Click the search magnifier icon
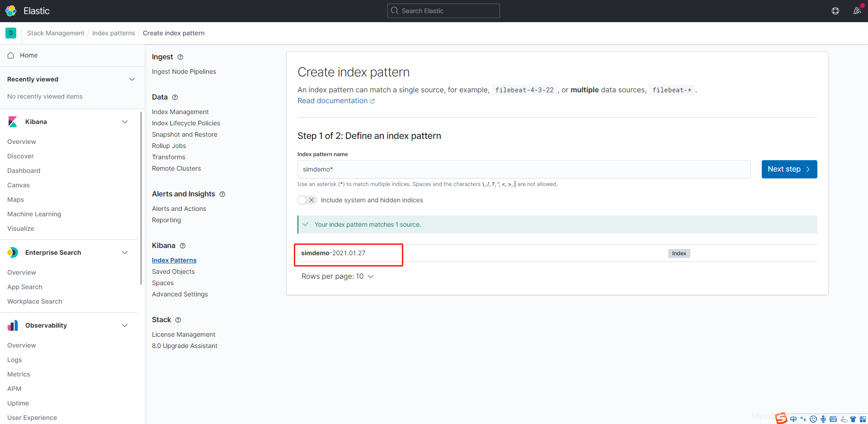 pyautogui.click(x=395, y=11)
